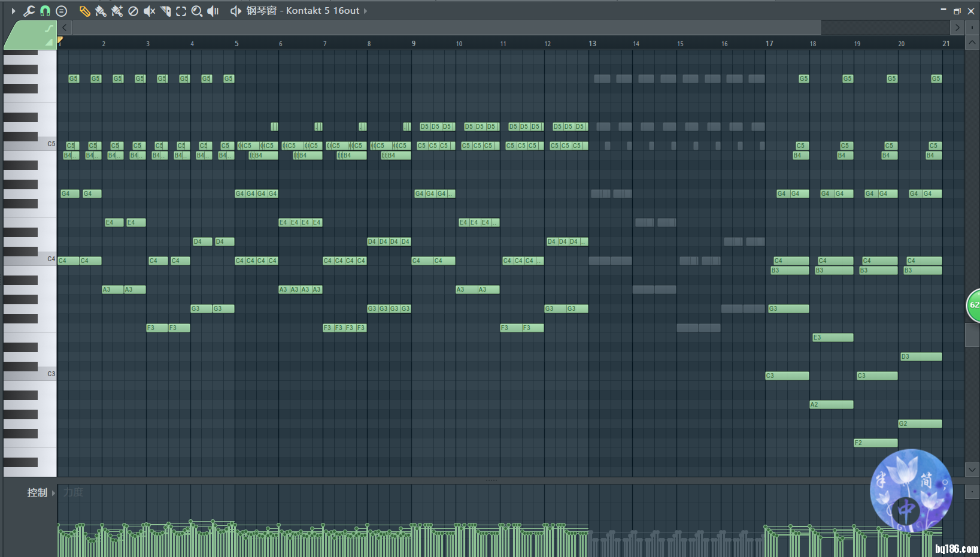Click the control lane option button at right
The width and height of the screenshot is (980, 557).
pyautogui.click(x=972, y=492)
